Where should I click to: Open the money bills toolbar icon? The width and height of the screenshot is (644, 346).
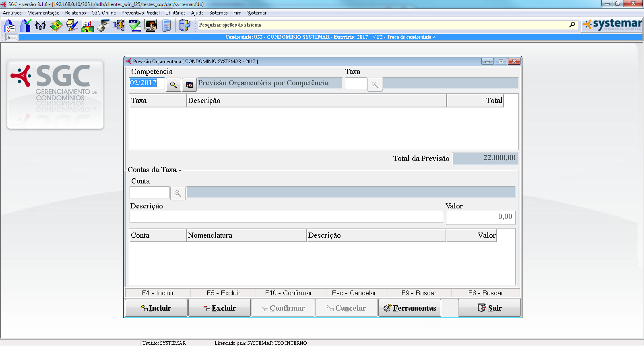56,26
